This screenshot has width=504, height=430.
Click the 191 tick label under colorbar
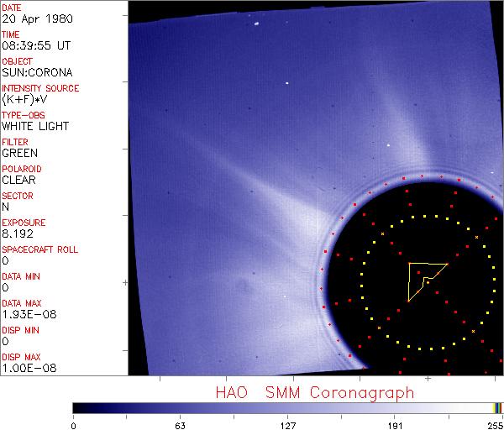click(x=395, y=424)
